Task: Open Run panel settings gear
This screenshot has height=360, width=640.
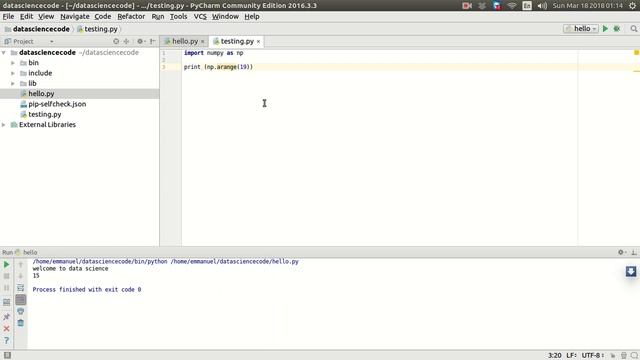Action: tap(622, 252)
